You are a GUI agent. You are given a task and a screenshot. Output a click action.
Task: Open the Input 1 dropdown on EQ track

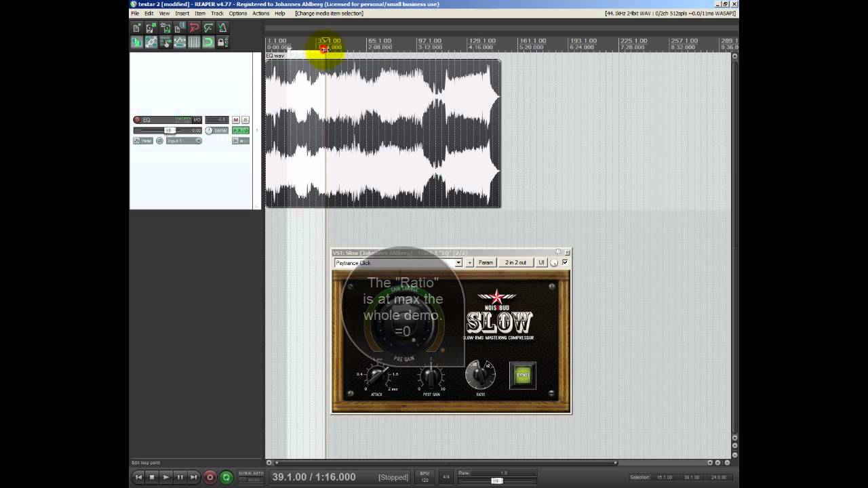(184, 141)
